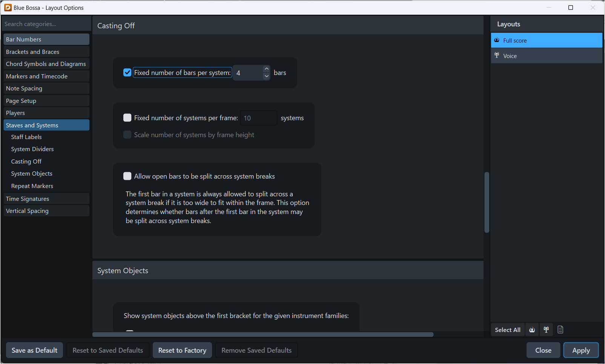The image size is (605, 364).
Task: Click the vertical scrollbar in options panel
Action: 487,202
